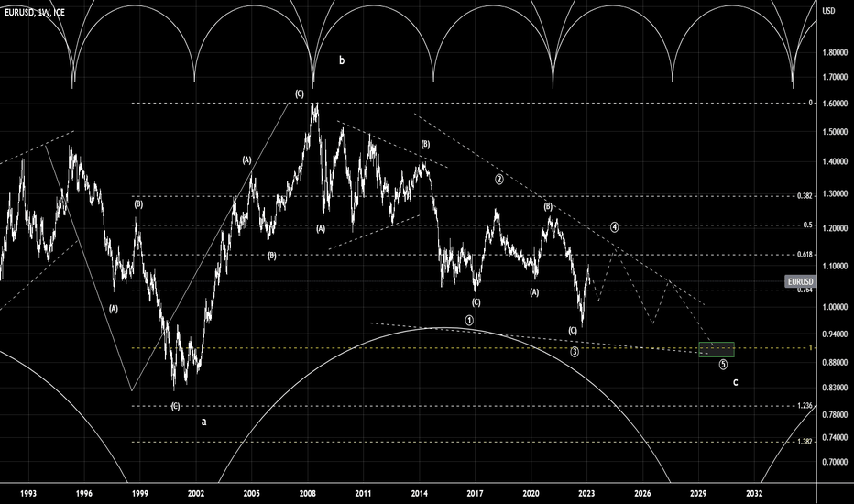854x504 pixels.
Task: Click the 2008 year on time axis
Action: point(308,494)
